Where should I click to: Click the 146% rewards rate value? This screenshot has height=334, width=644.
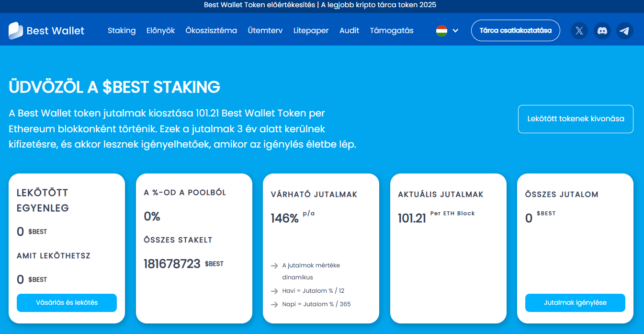(x=285, y=219)
